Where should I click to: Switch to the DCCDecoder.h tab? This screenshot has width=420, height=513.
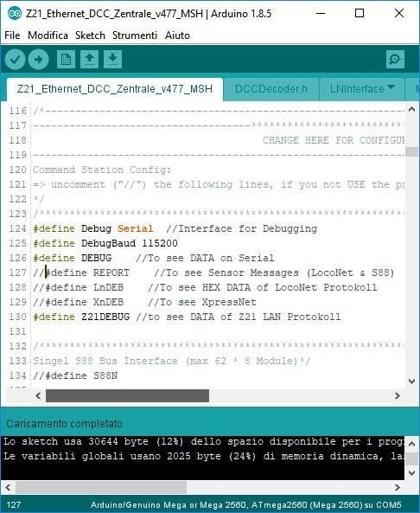click(271, 89)
